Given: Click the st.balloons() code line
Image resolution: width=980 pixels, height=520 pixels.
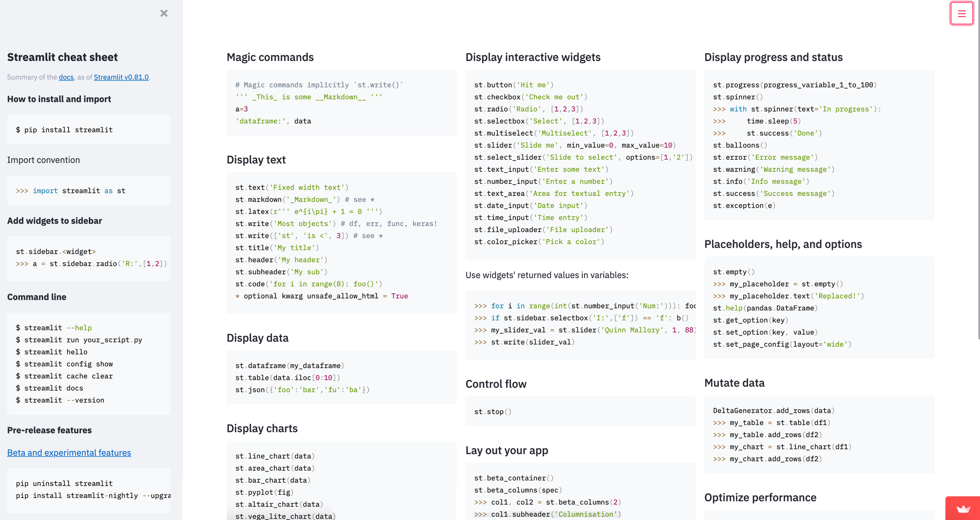Looking at the screenshot, I should pos(740,145).
